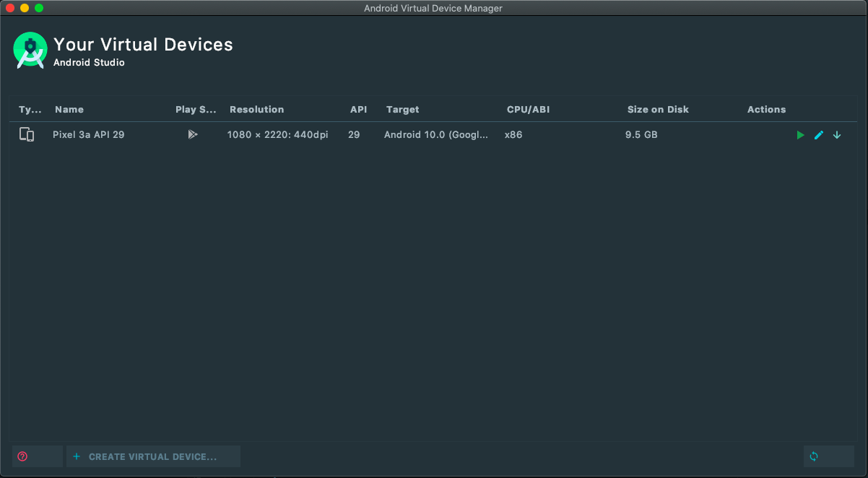The height and width of the screenshot is (478, 868).
Task: Open the down-arrow actions menu for Pixel 3a
Action: pyautogui.click(x=837, y=134)
